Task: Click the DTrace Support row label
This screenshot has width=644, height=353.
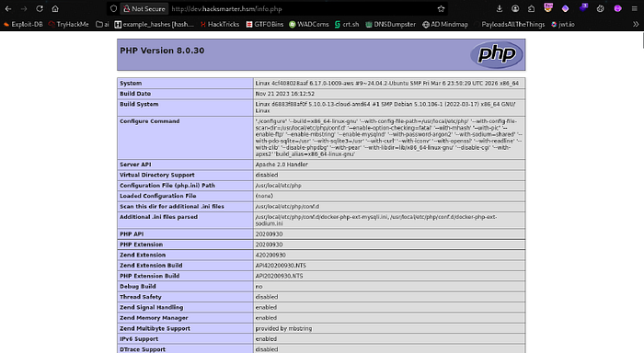Action: [143, 349]
